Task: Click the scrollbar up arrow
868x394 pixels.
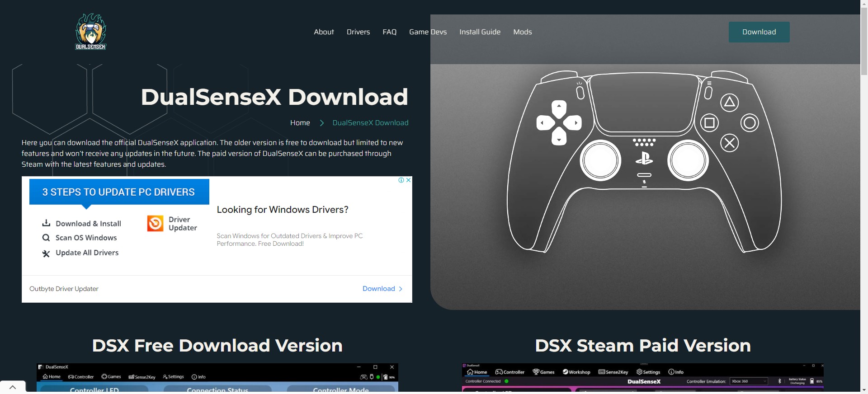Action: click(864, 4)
